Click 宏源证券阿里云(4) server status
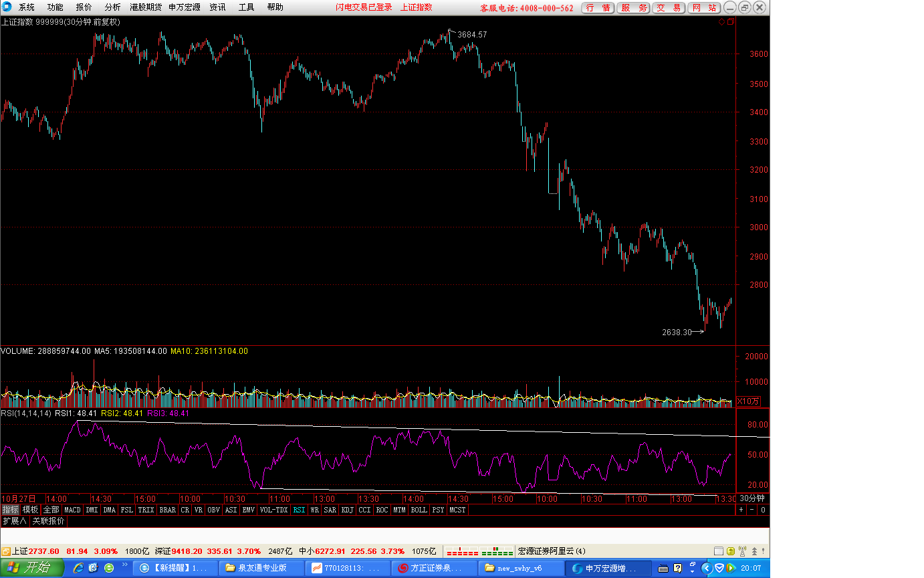 pyautogui.click(x=552, y=551)
